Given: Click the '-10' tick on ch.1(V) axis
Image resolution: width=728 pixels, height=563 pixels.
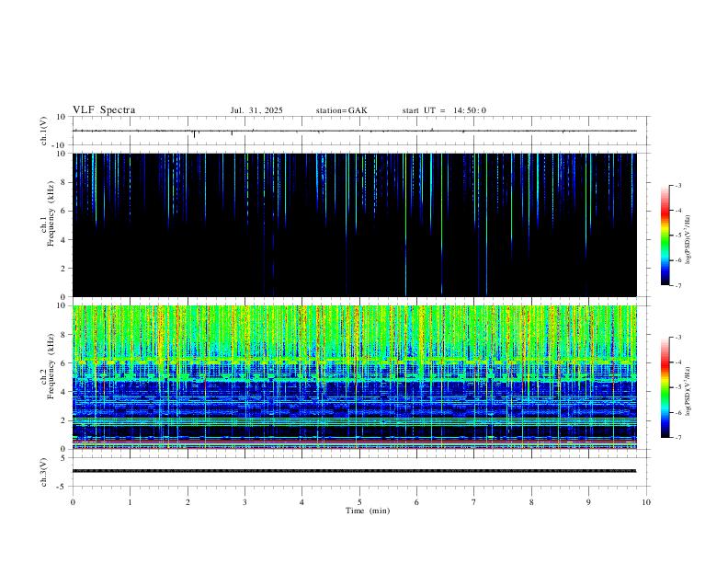Looking at the screenshot, I should [x=61, y=145].
